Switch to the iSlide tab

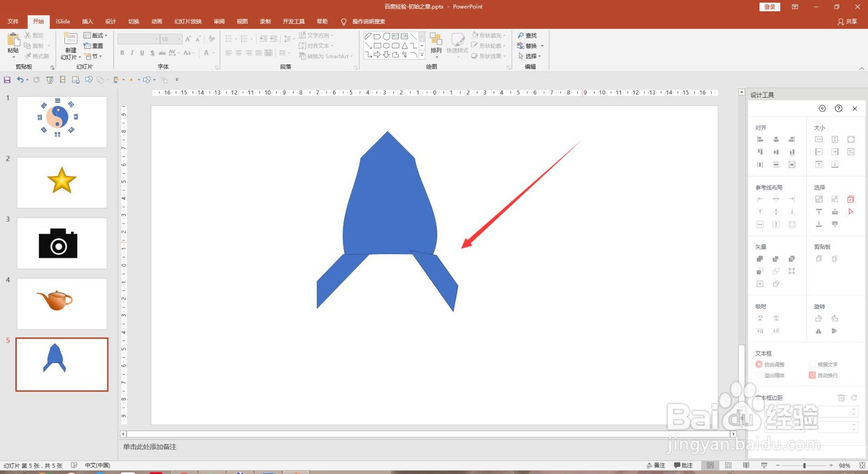(63, 22)
